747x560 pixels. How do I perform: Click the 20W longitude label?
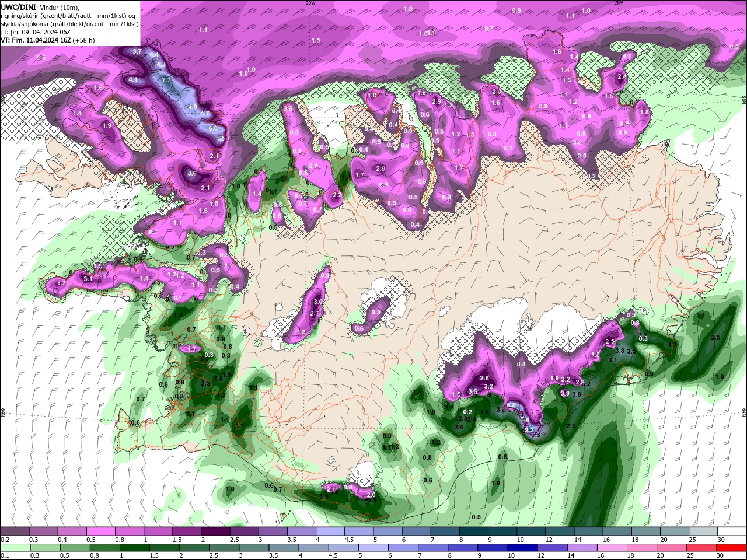tap(310, 3)
